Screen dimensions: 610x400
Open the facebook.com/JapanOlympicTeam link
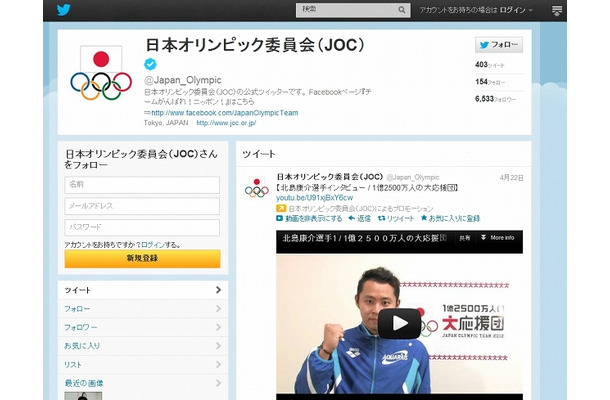[x=224, y=113]
